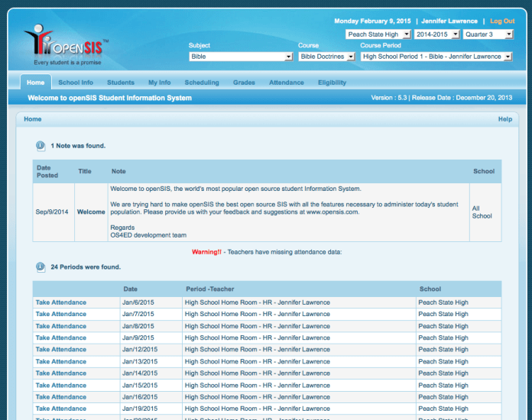This screenshot has height=420, width=532.
Task: Click the note date cell Sep/9/2014
Action: click(52, 212)
